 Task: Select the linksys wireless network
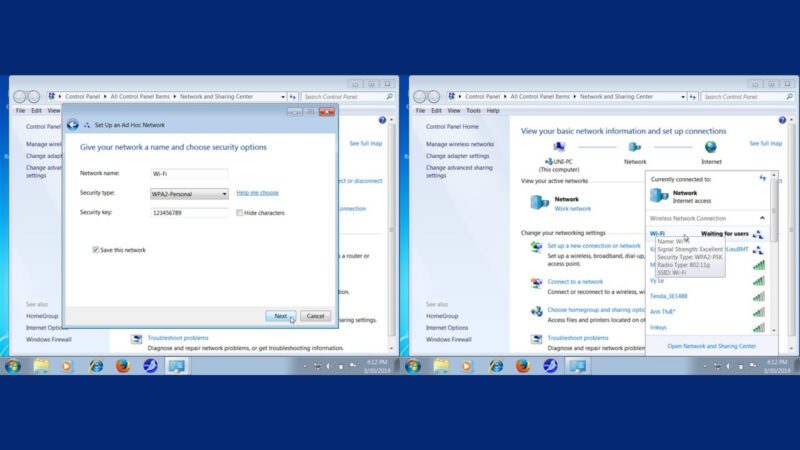pyautogui.click(x=659, y=327)
